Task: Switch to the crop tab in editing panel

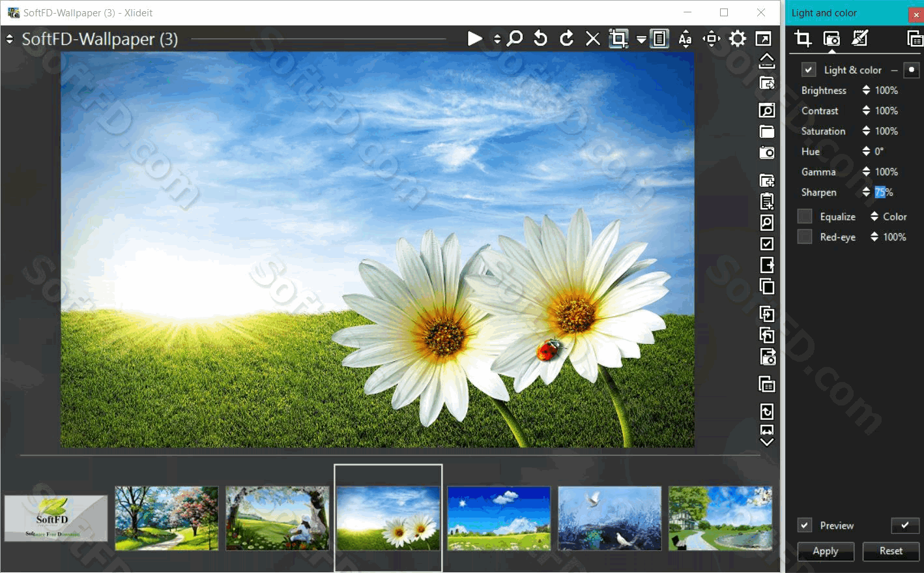Action: click(803, 39)
